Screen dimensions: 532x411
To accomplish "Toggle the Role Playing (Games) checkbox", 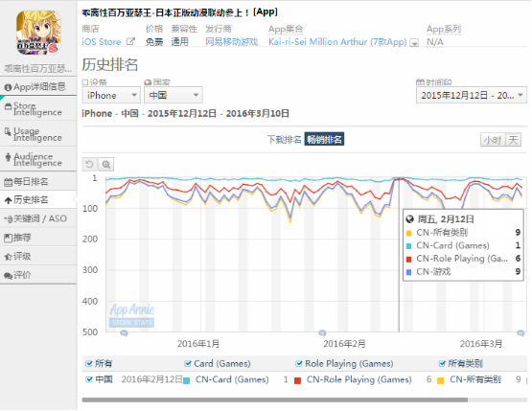I will 299,364.
